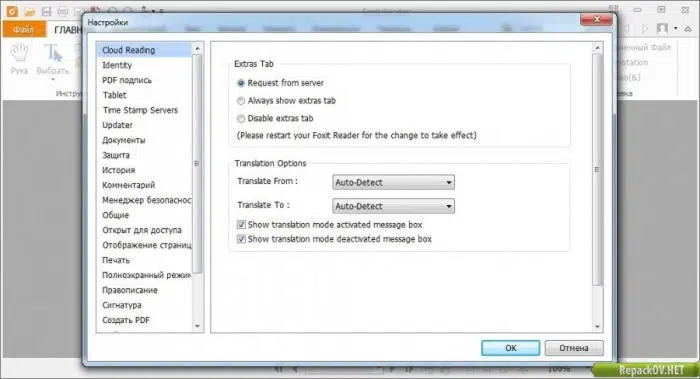Open the Translate From dropdown

click(393, 182)
